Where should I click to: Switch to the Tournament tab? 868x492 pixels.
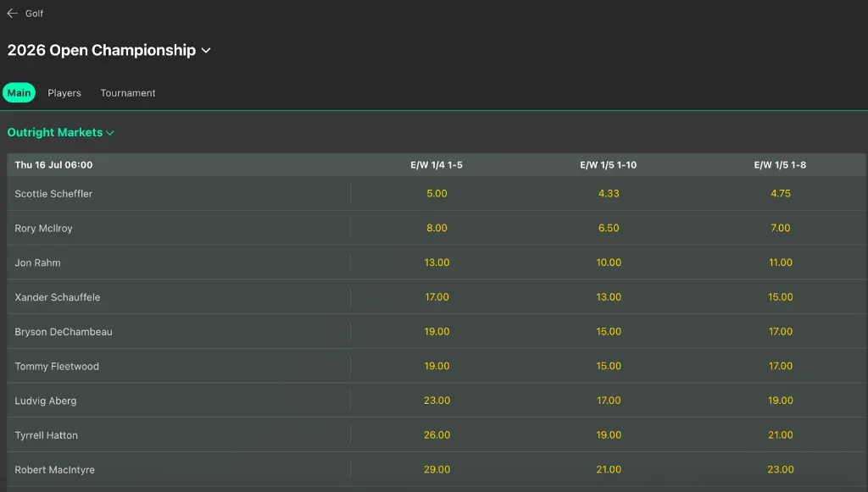point(127,93)
